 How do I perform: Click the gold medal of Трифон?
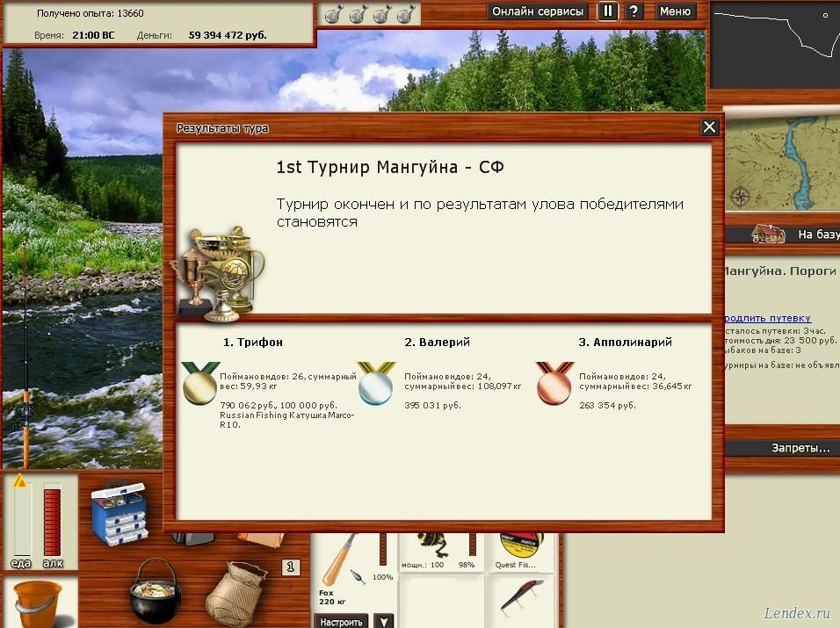tap(199, 383)
